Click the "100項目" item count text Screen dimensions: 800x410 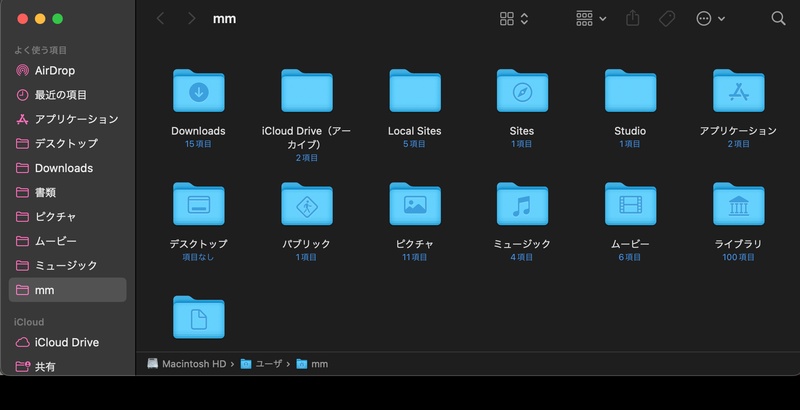coord(738,258)
